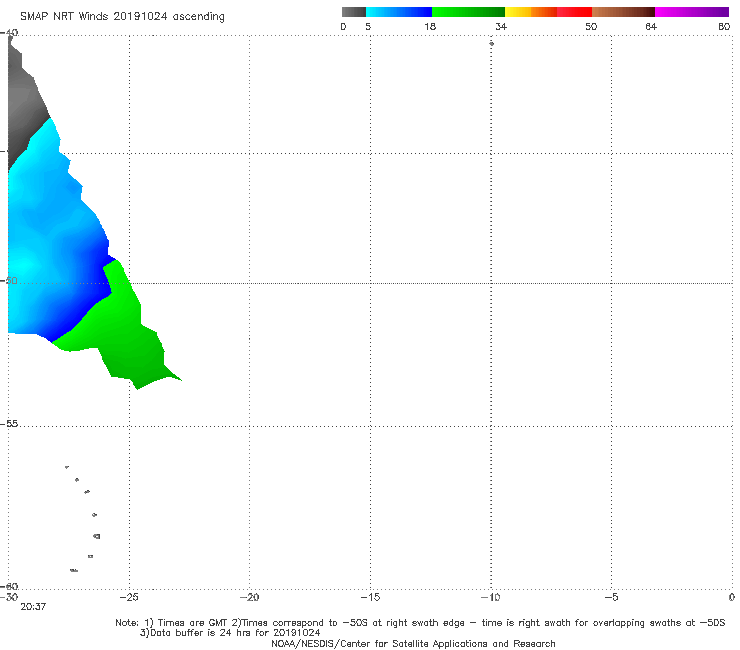Viewport: 740px width, 650px height.
Task: Click the swath time stamp '20:37'
Action: [x=33, y=607]
